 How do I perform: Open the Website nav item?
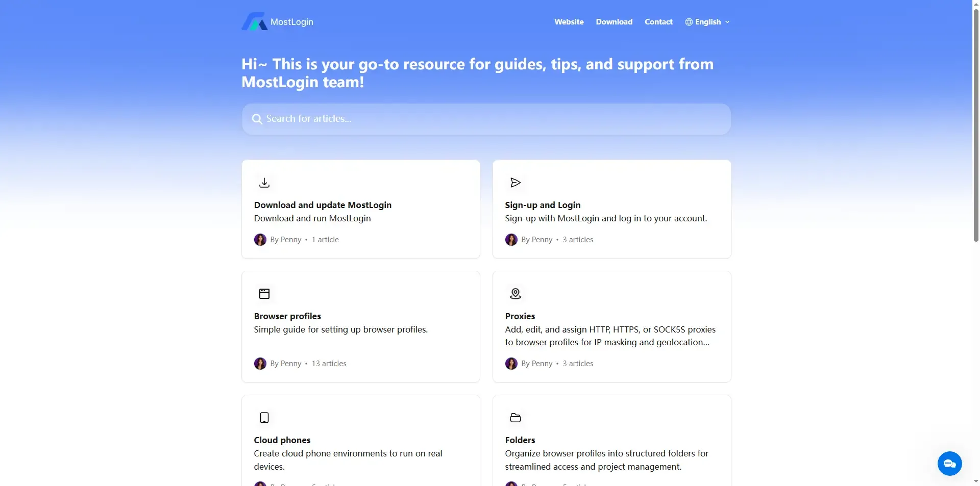[569, 22]
